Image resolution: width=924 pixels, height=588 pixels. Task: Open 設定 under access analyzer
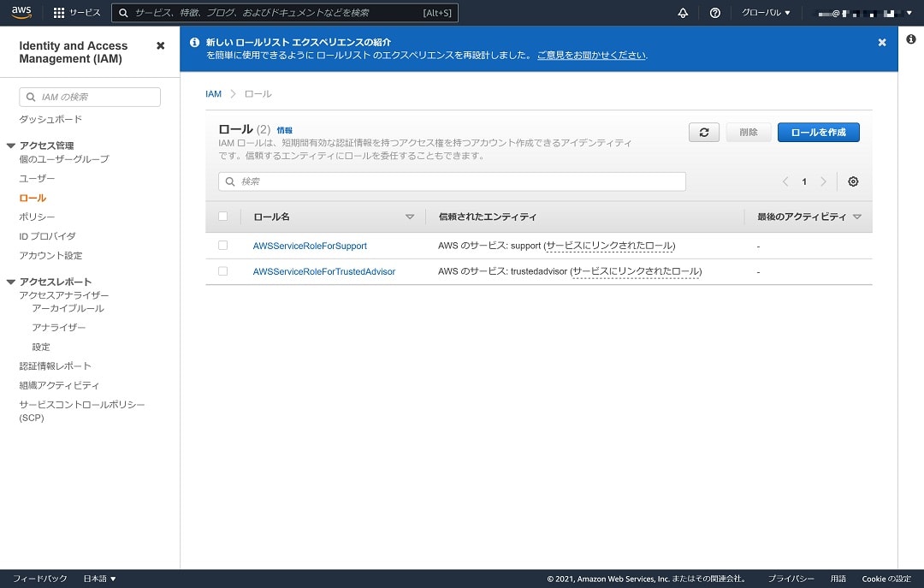coord(41,347)
